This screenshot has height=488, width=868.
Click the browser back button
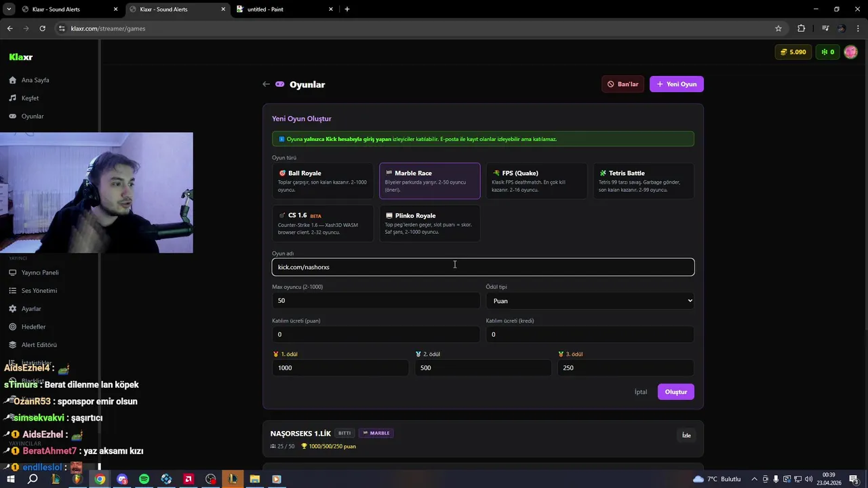[9, 28]
